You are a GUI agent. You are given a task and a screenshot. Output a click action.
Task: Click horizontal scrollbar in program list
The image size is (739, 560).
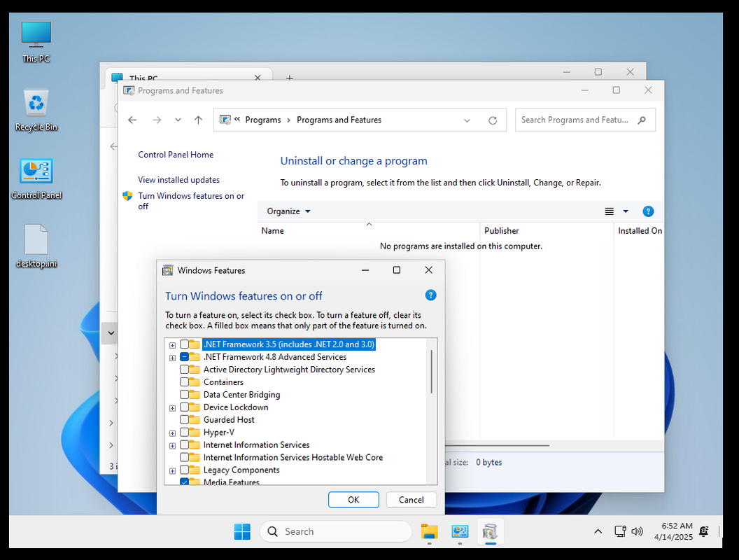coord(498,445)
